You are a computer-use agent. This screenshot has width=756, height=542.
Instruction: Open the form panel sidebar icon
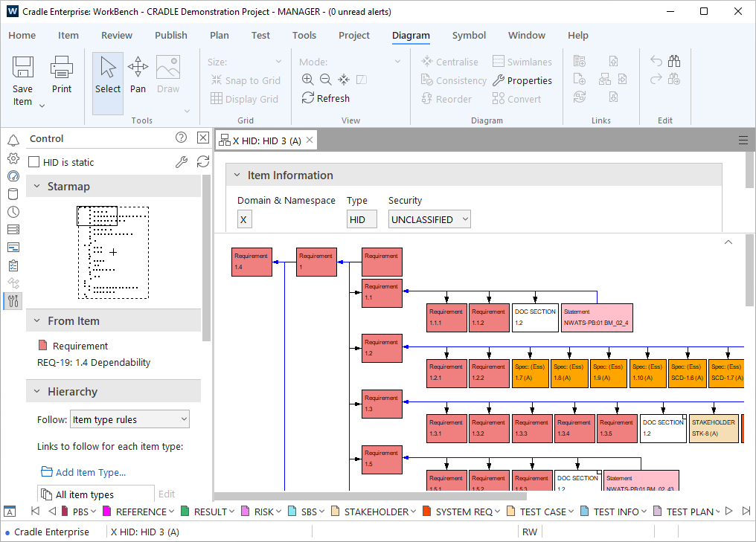(x=13, y=247)
